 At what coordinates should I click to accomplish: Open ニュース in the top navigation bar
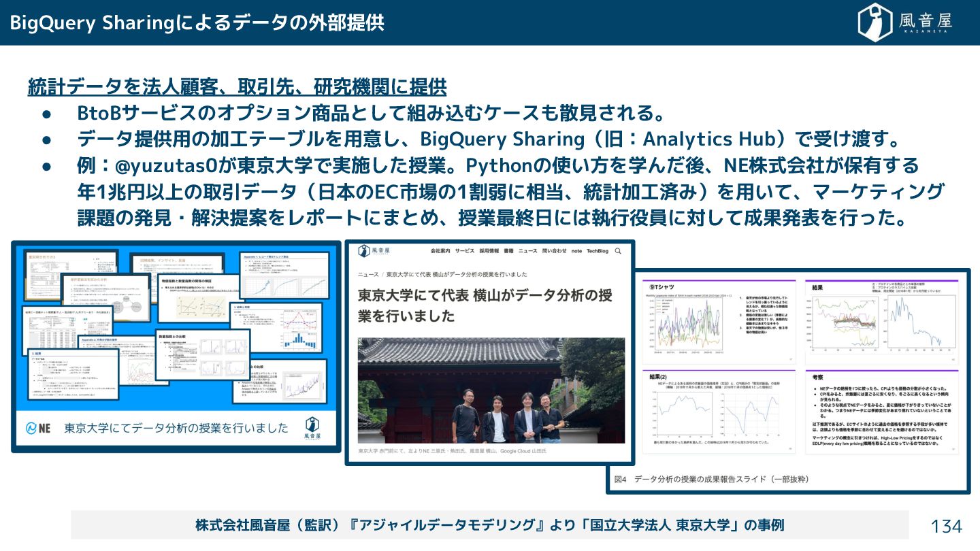click(528, 251)
